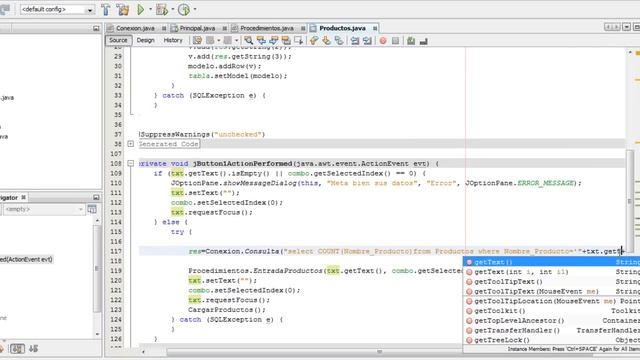640x360 pixels.
Task: Toggle Highlight Search in editor toolbar
Action: [286, 40]
